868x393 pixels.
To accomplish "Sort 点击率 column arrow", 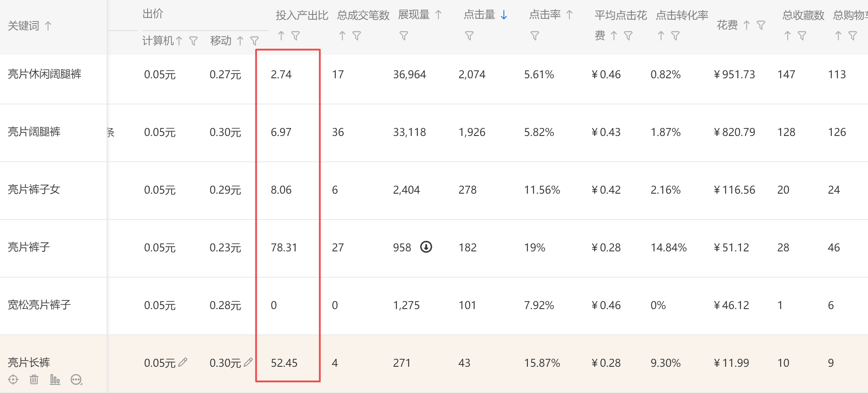I will tap(569, 15).
